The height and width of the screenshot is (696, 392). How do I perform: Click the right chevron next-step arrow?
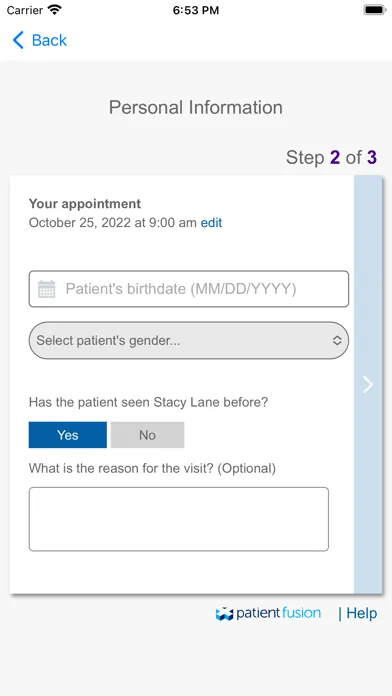[x=368, y=384]
